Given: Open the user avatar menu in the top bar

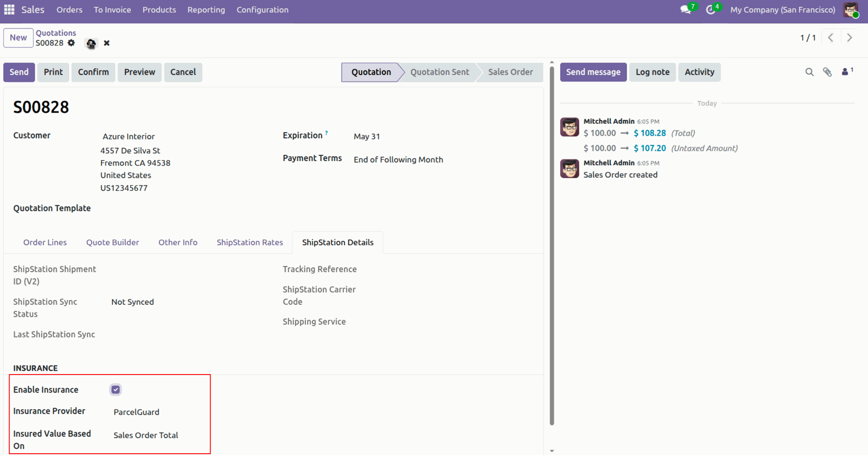Looking at the screenshot, I should 851,10.
